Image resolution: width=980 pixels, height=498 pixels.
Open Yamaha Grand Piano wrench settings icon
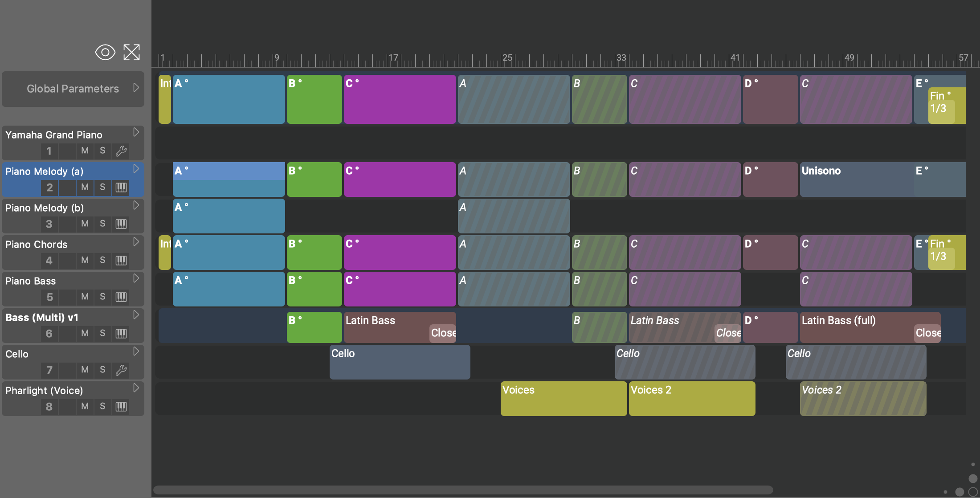[x=121, y=151]
